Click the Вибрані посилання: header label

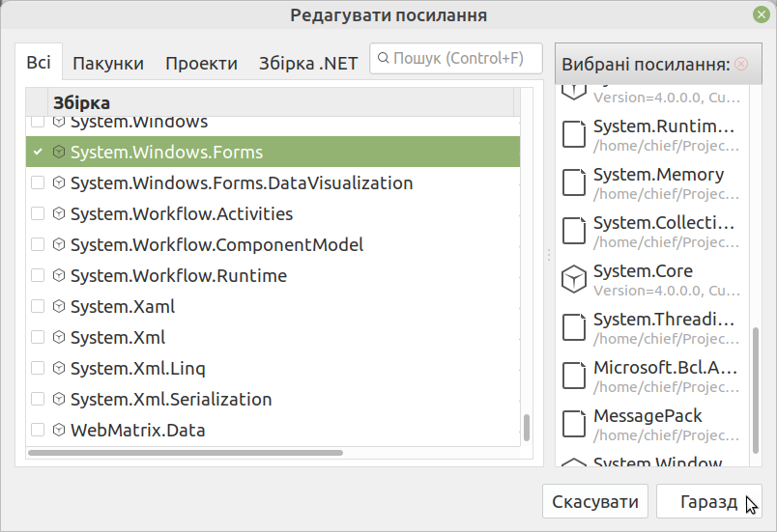(x=646, y=65)
